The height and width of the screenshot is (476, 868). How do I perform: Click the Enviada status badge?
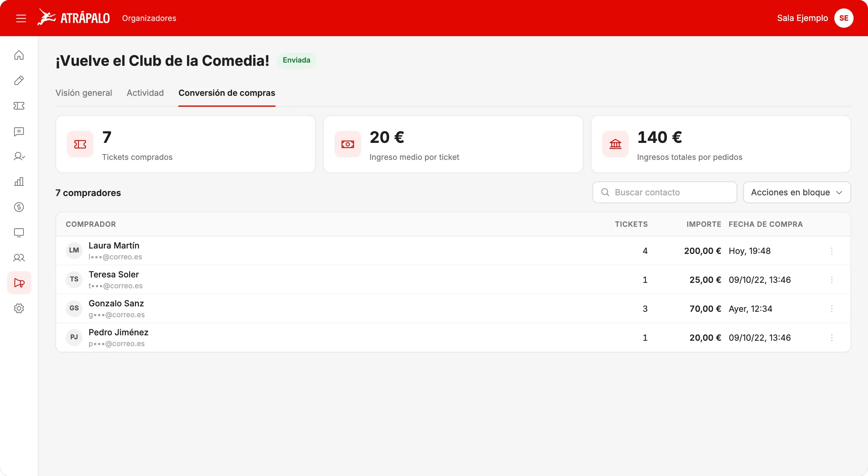tap(296, 60)
